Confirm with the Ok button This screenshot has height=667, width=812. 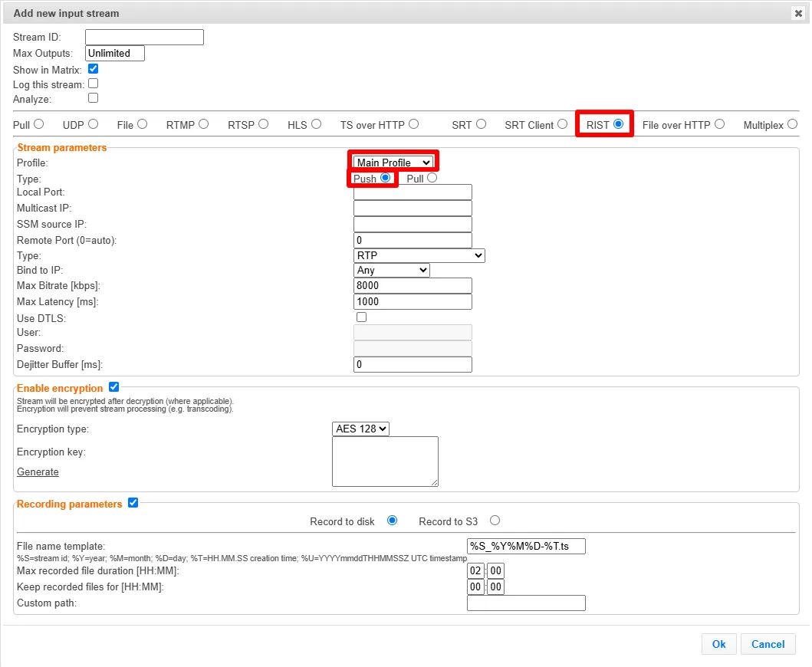tap(718, 644)
